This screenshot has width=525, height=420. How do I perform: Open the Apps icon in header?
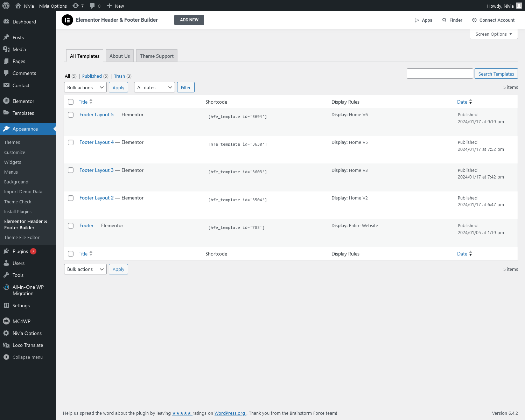(x=417, y=20)
